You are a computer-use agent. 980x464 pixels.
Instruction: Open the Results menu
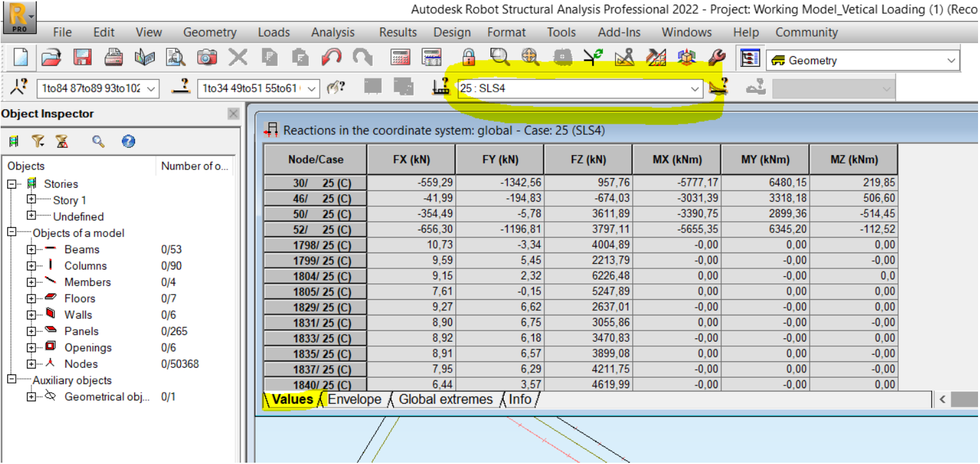tap(397, 32)
